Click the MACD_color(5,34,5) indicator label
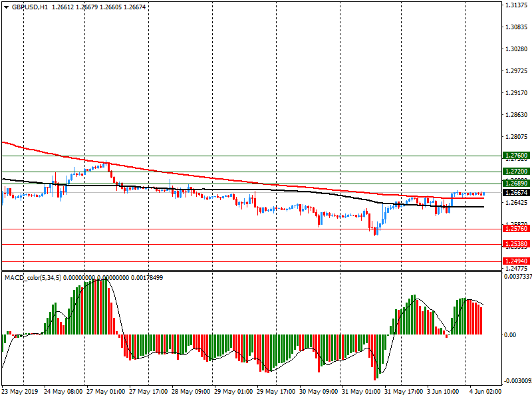The image size is (532, 399). pyautogui.click(x=32, y=278)
